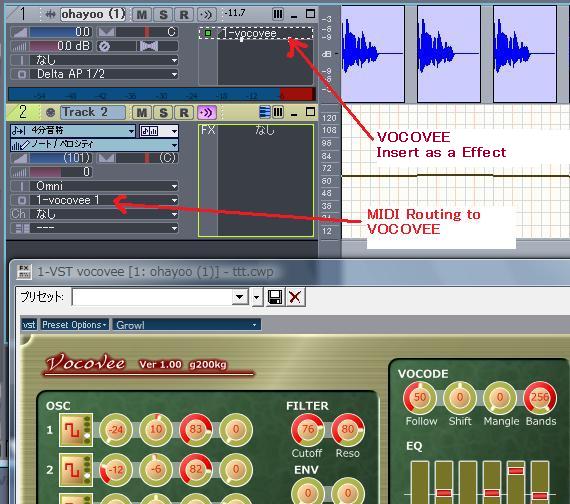Mute the ohayoo (1) track

141,15
